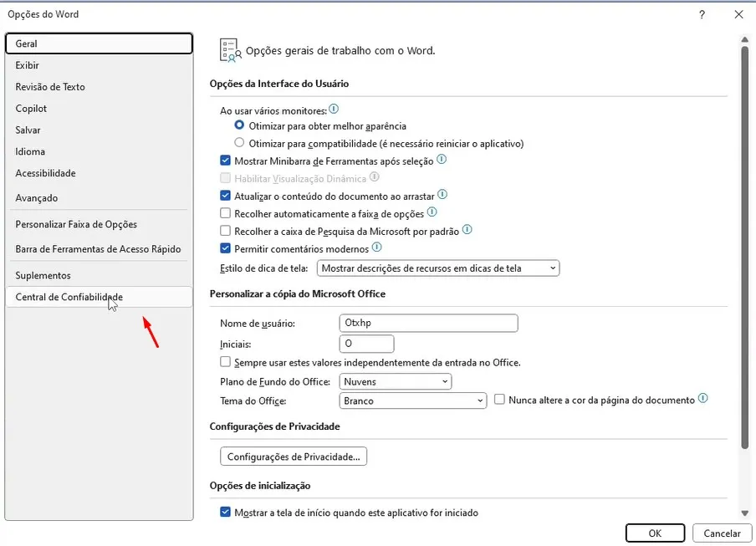The height and width of the screenshot is (546, 756).
Task: Uncheck Permitir comentários modernos
Action: (x=225, y=248)
